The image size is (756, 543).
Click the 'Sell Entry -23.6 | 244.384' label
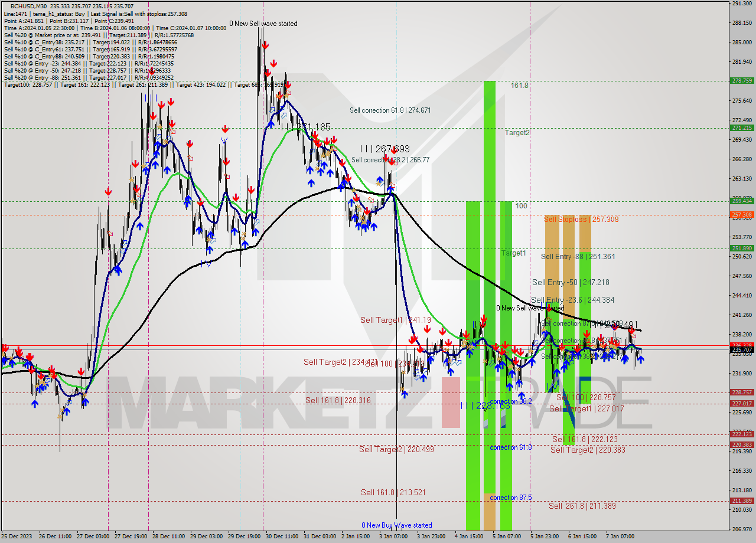point(573,300)
